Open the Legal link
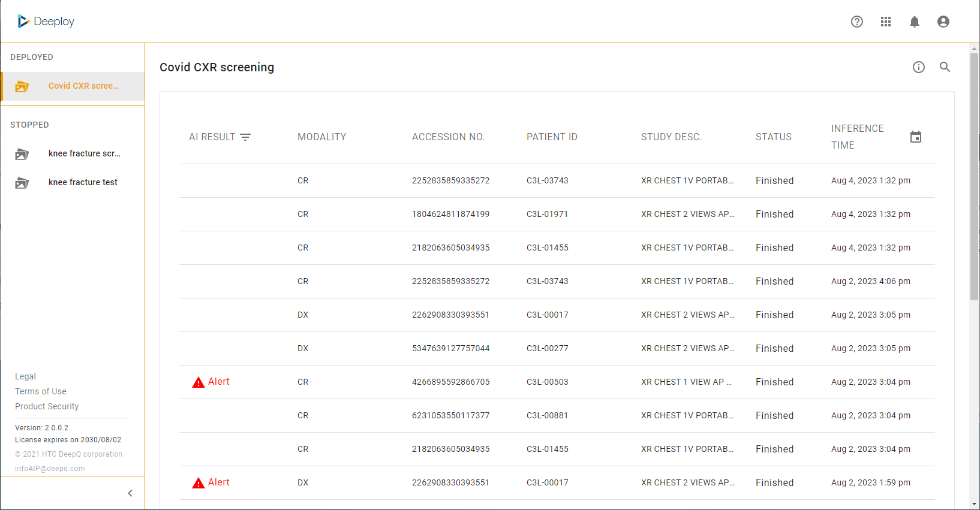The width and height of the screenshot is (980, 510). click(x=25, y=376)
